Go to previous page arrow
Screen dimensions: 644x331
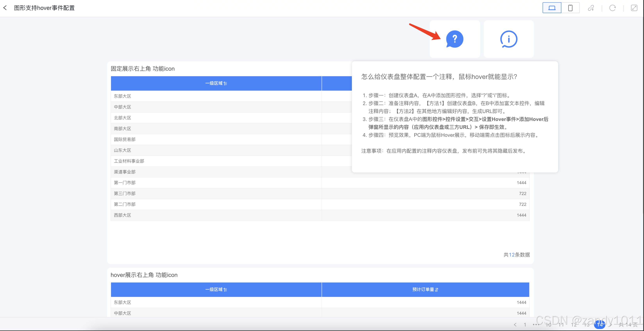point(515,325)
